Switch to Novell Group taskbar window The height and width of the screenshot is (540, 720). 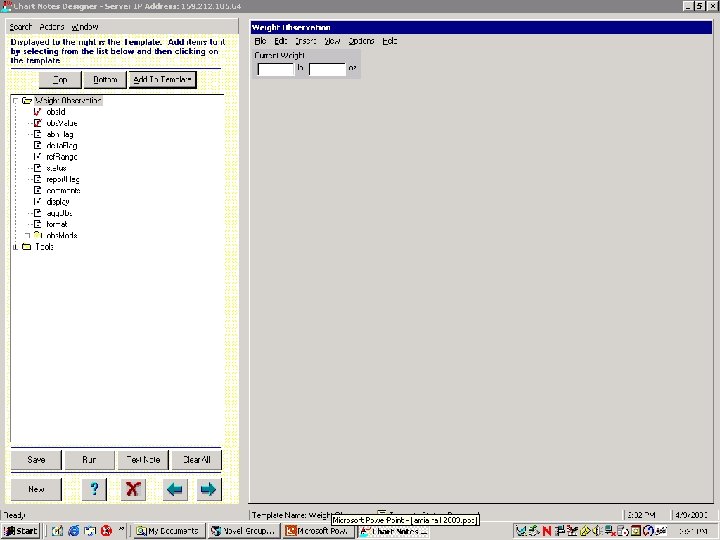(243, 531)
